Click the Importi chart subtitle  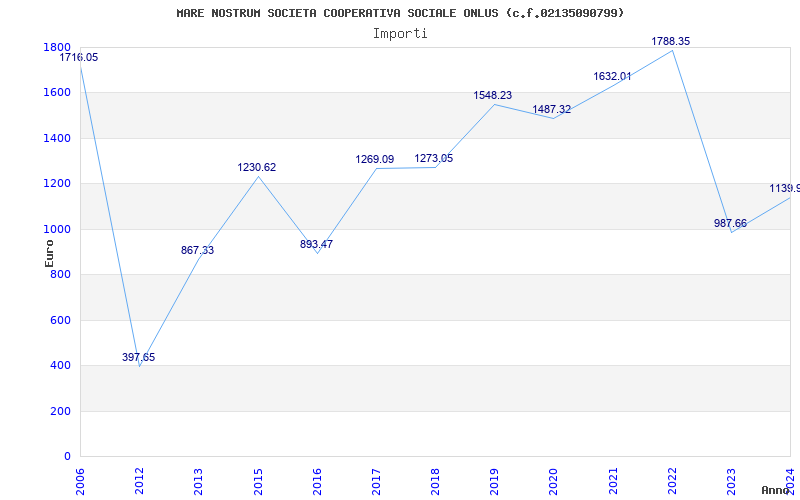(x=400, y=34)
